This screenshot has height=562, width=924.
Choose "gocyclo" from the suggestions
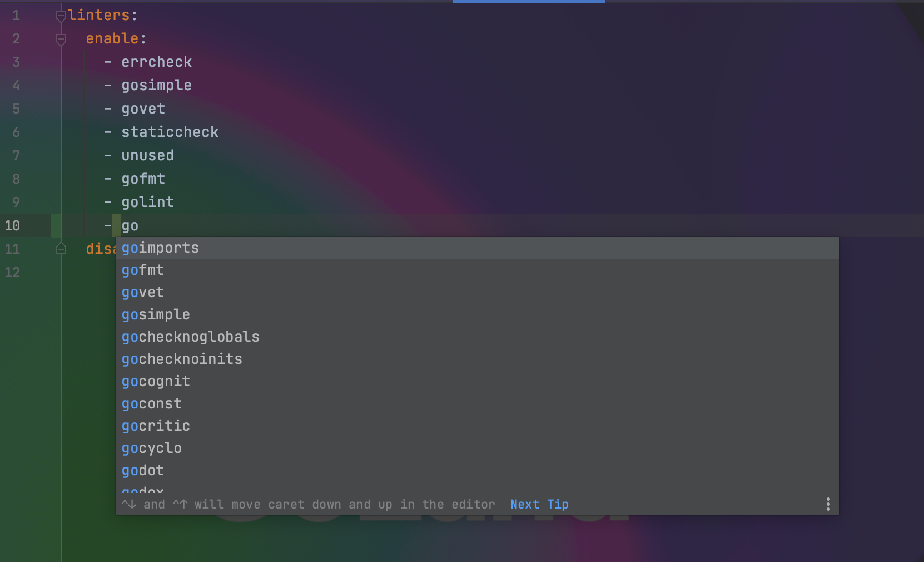[x=152, y=448]
